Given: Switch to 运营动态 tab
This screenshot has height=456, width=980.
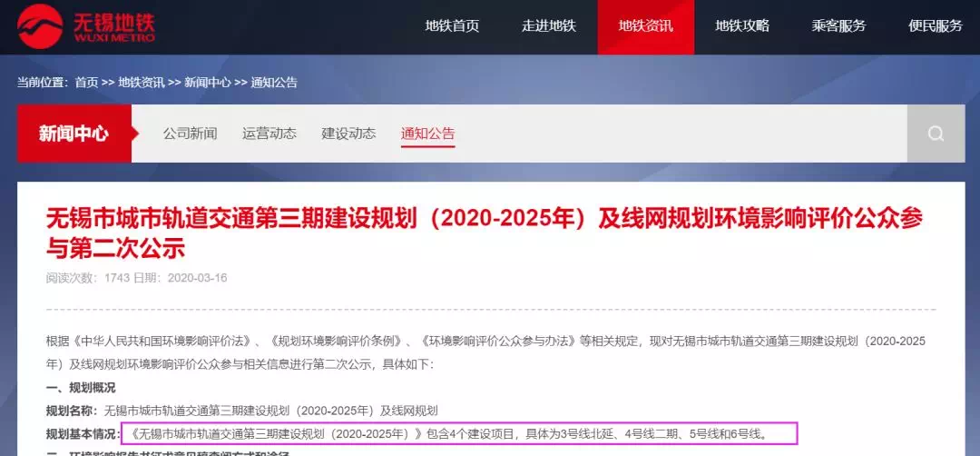Looking at the screenshot, I should pos(269,134).
